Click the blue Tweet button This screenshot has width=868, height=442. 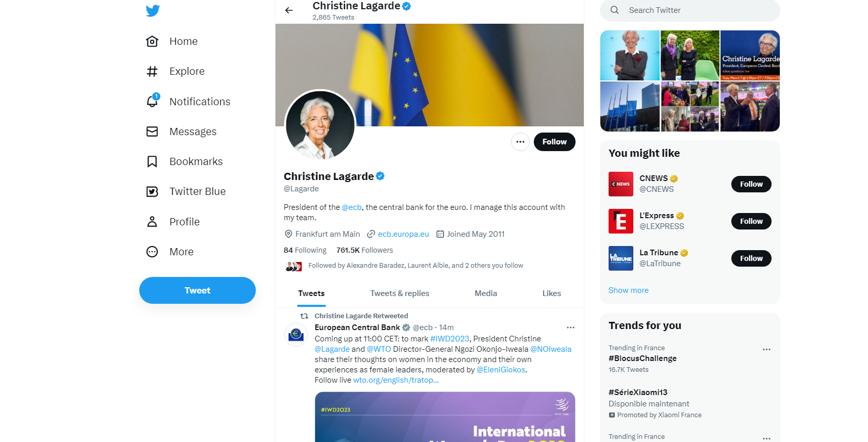click(x=198, y=290)
